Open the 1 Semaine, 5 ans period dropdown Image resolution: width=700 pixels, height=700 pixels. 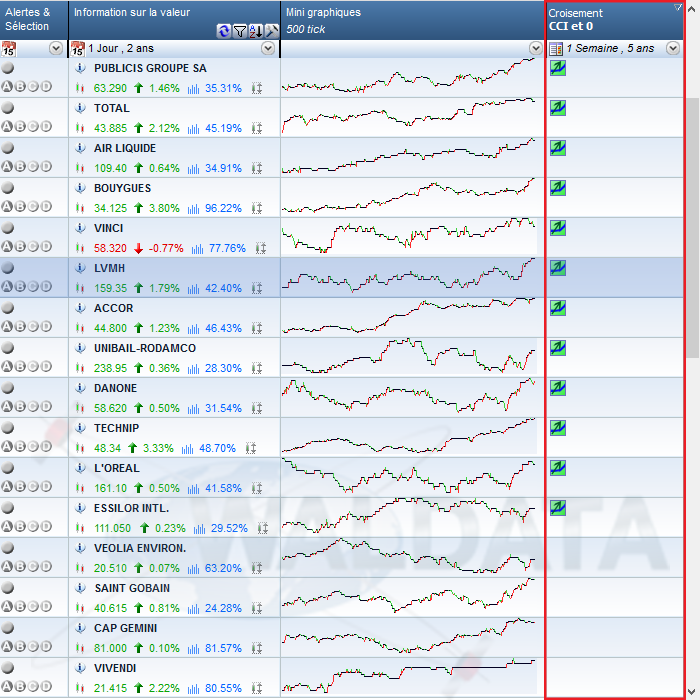point(673,48)
